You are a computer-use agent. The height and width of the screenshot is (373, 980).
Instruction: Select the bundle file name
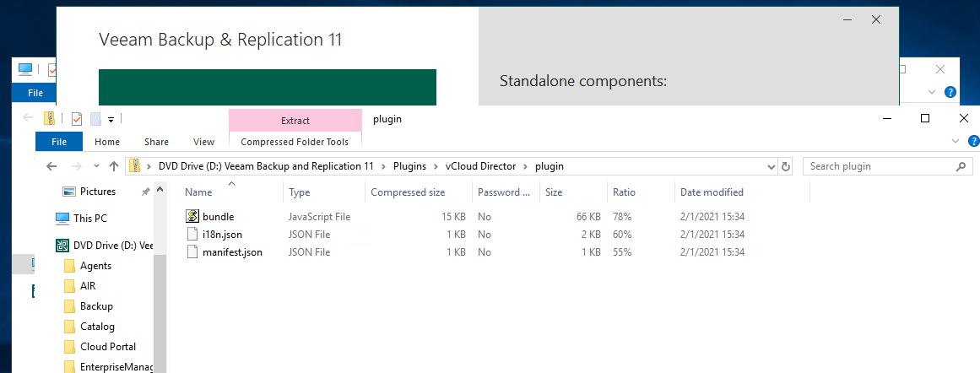(218, 217)
